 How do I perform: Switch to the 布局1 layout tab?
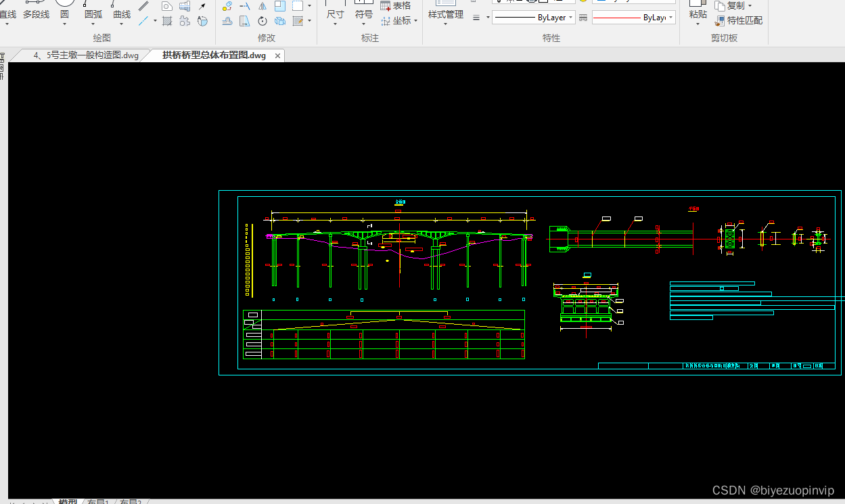coord(98,501)
